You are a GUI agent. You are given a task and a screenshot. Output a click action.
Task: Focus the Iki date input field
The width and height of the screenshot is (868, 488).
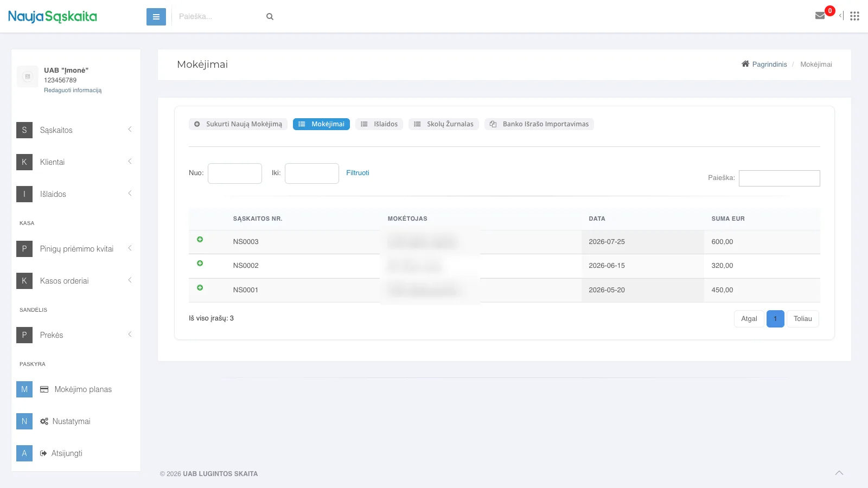point(312,174)
